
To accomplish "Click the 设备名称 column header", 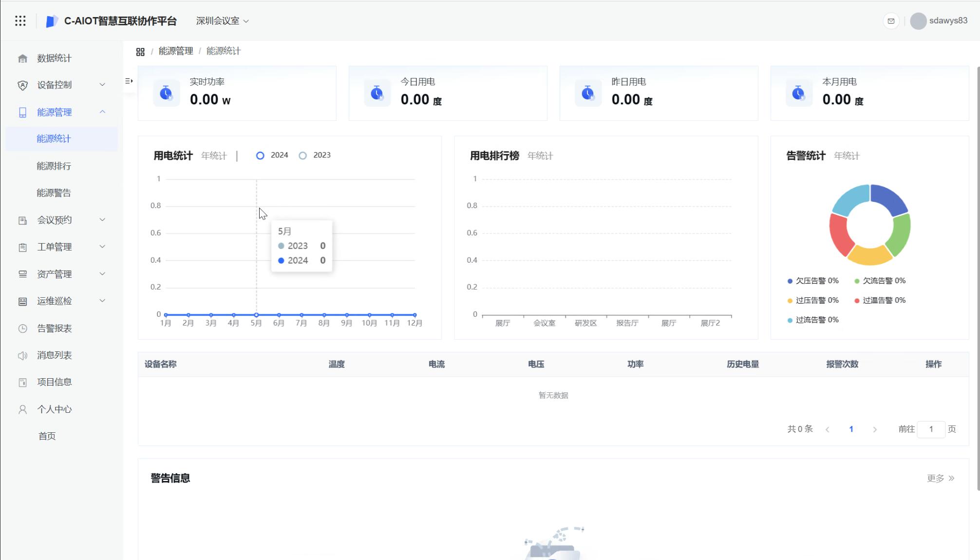I will [161, 365].
